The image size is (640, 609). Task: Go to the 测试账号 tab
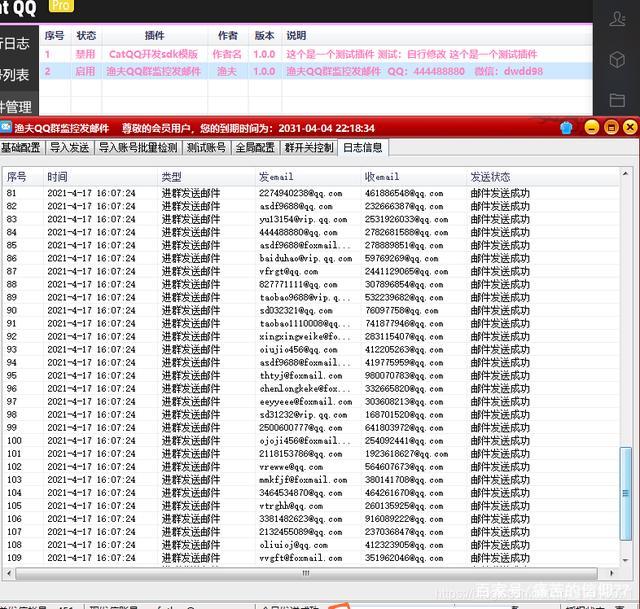206,147
